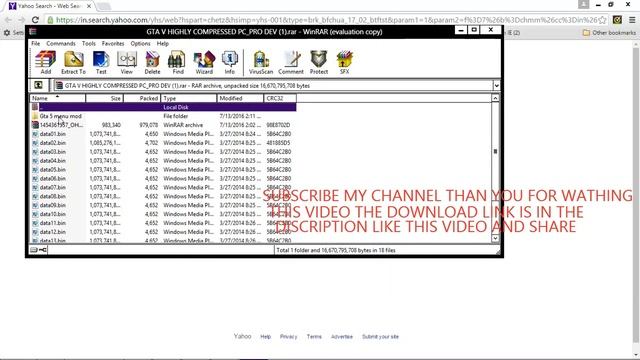Select the parent '..' Local Disk row
The image size is (640, 360).
coord(163,107)
